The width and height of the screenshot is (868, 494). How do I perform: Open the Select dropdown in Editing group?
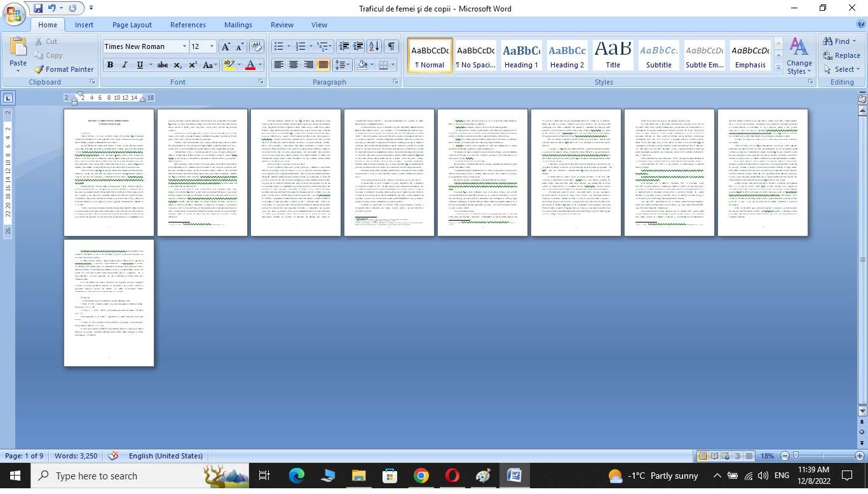click(x=841, y=69)
